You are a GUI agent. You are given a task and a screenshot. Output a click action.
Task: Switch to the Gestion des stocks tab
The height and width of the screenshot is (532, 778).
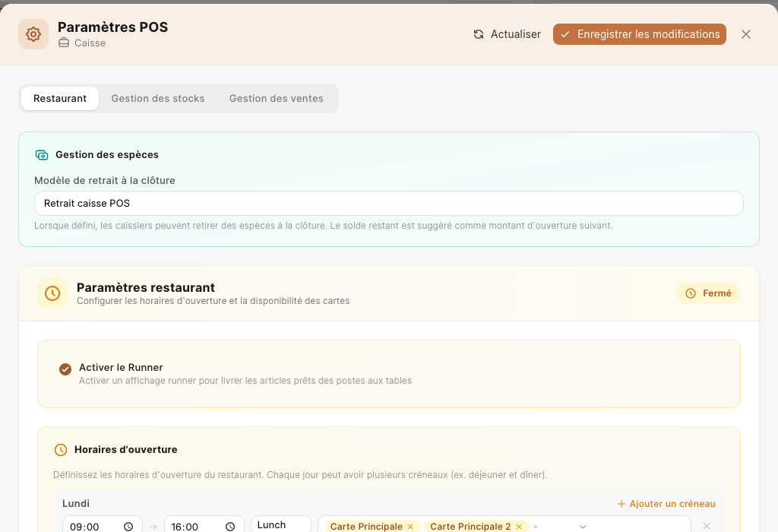click(158, 98)
